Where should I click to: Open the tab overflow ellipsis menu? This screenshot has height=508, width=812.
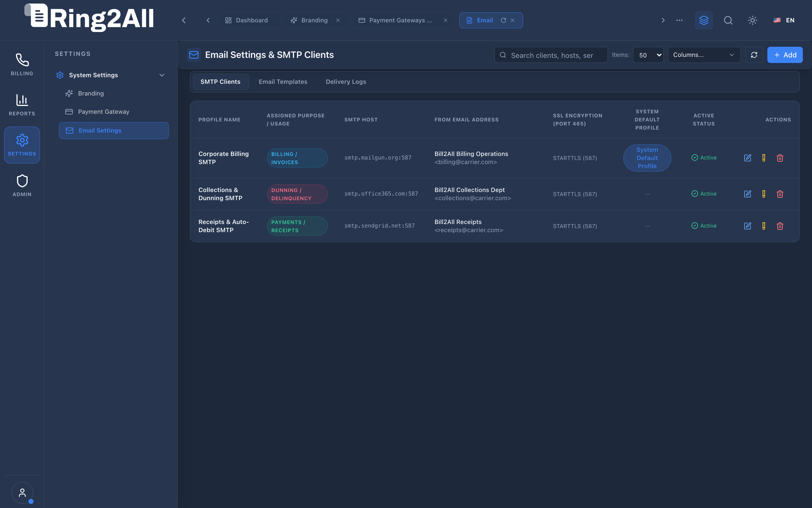[680, 20]
